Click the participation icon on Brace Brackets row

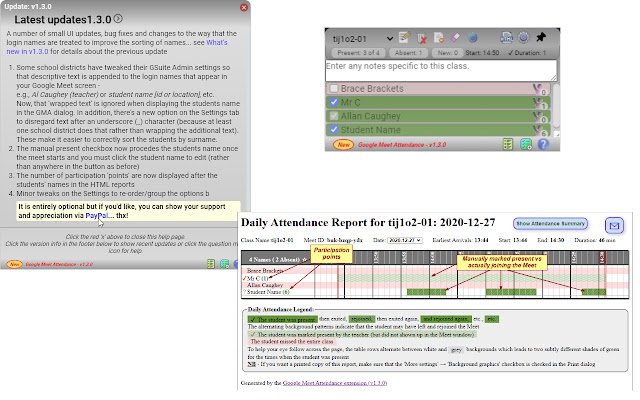(539, 89)
